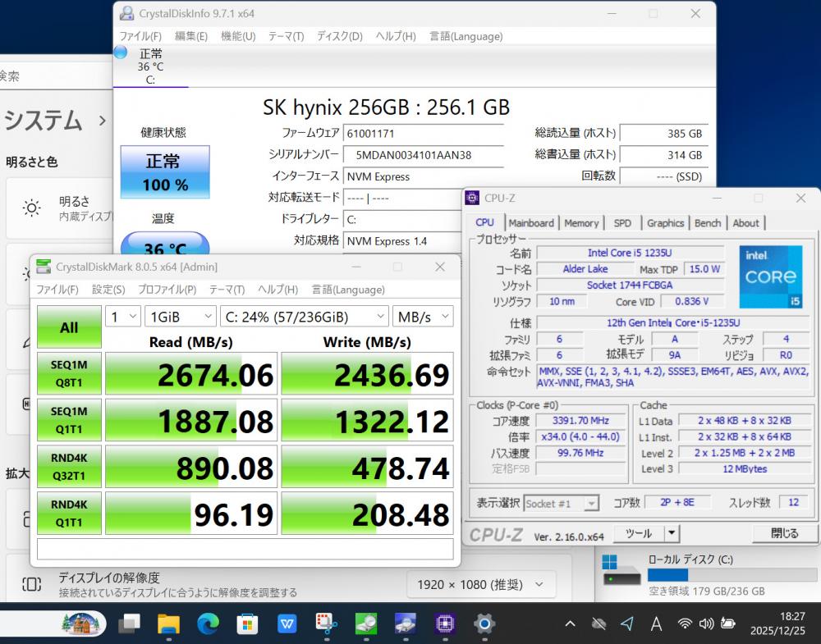The image size is (821, 644).
Task: Launch Microsoft Edge from the taskbar
Action: [x=208, y=624]
